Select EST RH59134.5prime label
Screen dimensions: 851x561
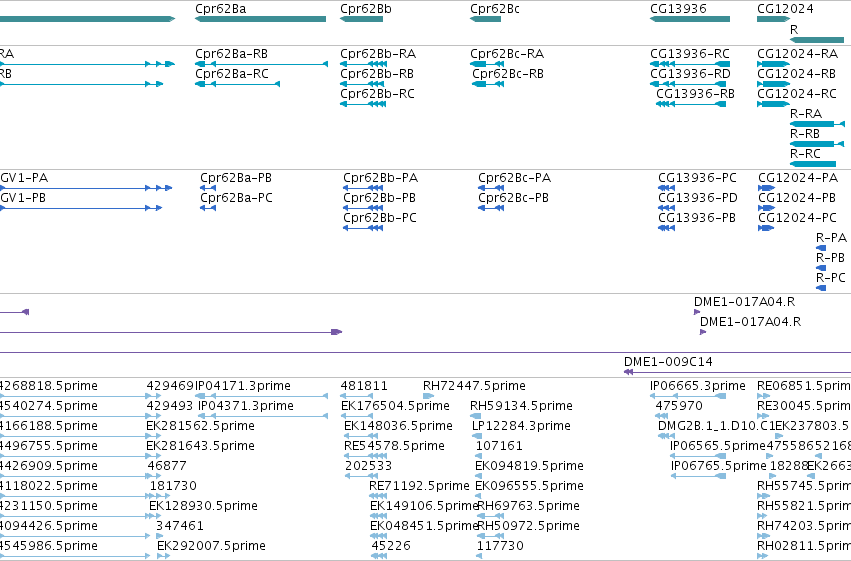coord(522,406)
